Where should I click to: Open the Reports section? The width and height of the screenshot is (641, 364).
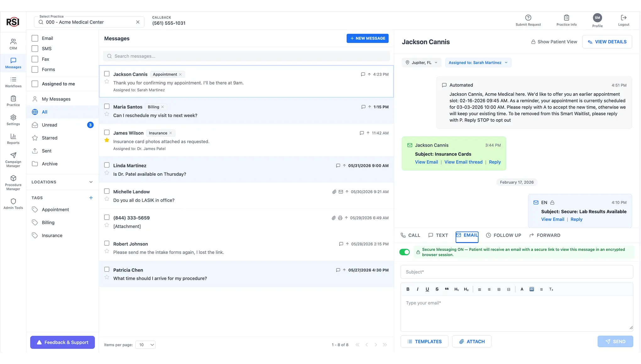click(13, 139)
